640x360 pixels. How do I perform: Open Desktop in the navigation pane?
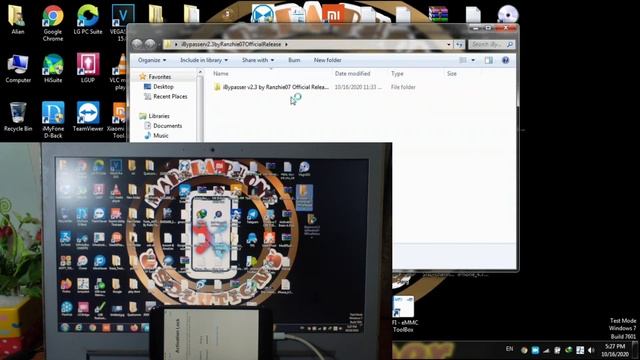point(163,87)
